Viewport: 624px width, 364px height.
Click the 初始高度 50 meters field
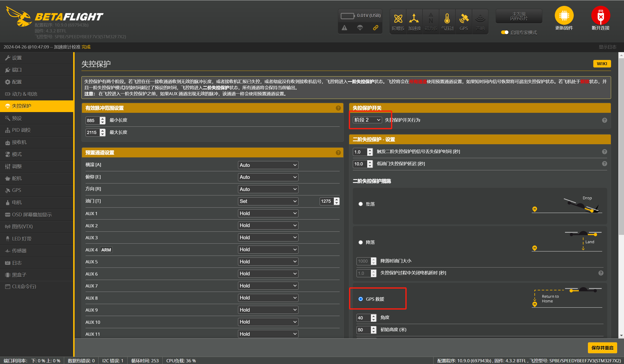pos(366,330)
